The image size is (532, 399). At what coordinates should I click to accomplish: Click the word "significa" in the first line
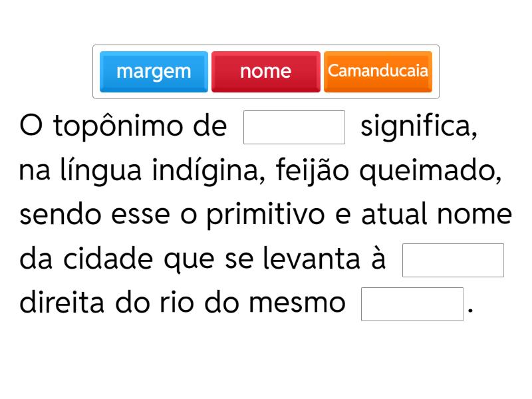(416, 127)
